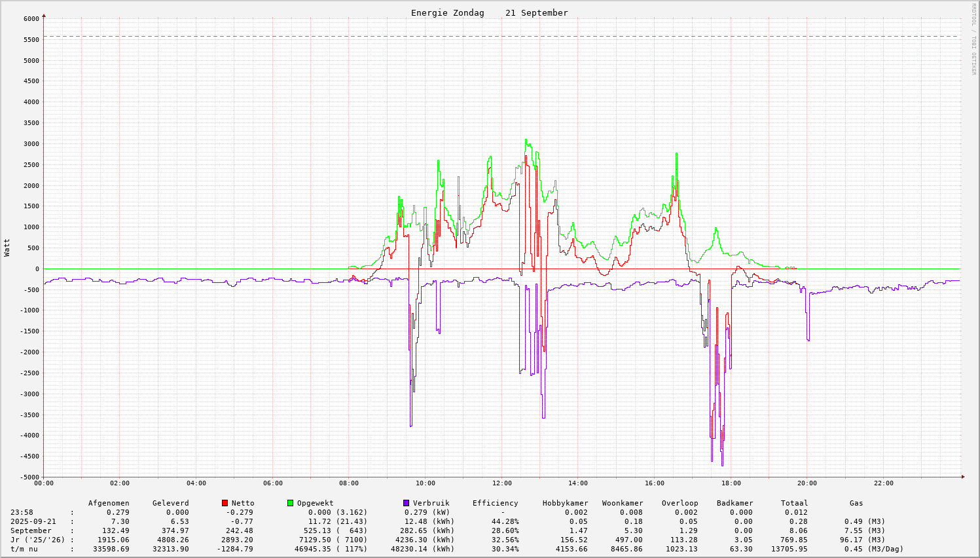Click the September row label
The height and width of the screenshot is (558, 980).
[31, 530]
